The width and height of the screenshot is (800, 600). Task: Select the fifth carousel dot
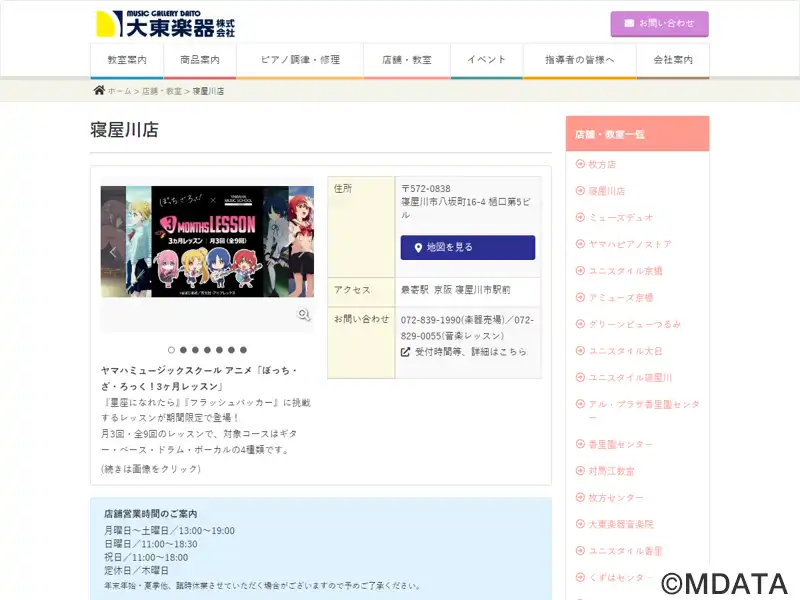(x=219, y=350)
